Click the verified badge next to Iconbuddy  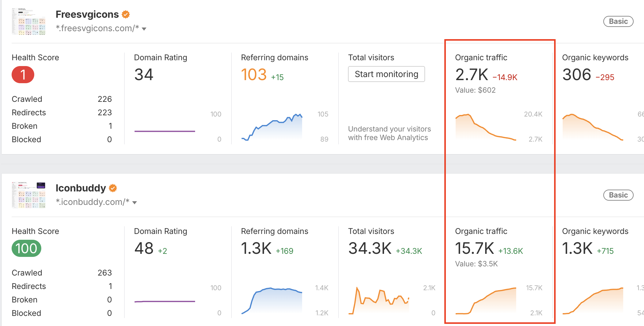pos(113,188)
